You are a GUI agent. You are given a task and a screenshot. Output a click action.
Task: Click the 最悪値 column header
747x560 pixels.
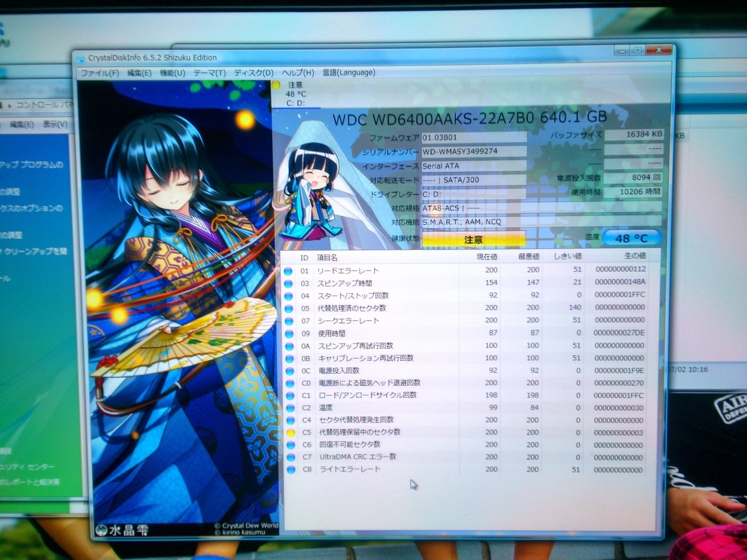tap(529, 256)
